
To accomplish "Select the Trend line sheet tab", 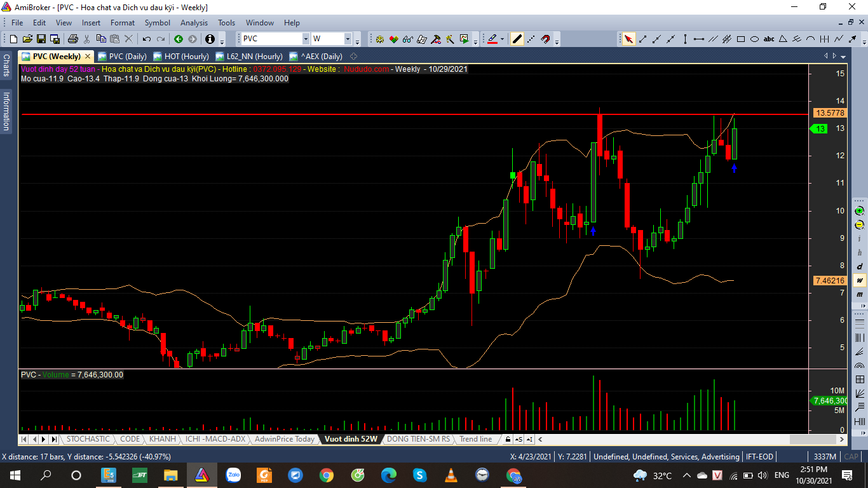I will point(476,439).
